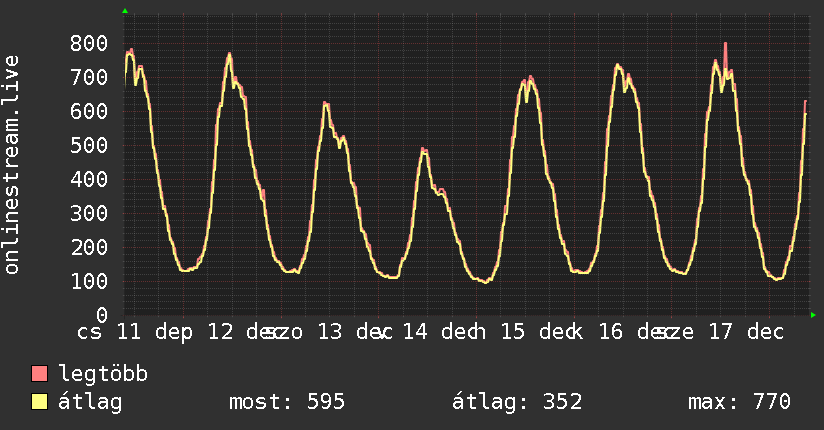
Task: Click the 'most: 595' current value
Action: point(287,402)
